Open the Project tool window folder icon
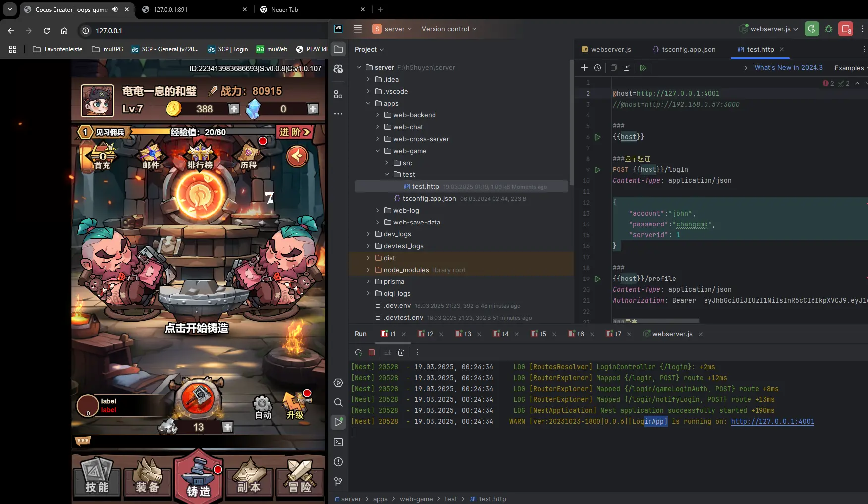The height and width of the screenshot is (504, 868). 338,49
